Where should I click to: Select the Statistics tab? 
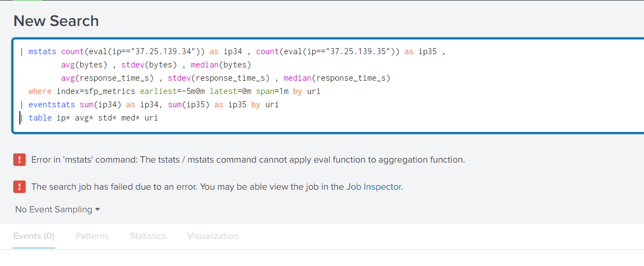click(x=148, y=236)
